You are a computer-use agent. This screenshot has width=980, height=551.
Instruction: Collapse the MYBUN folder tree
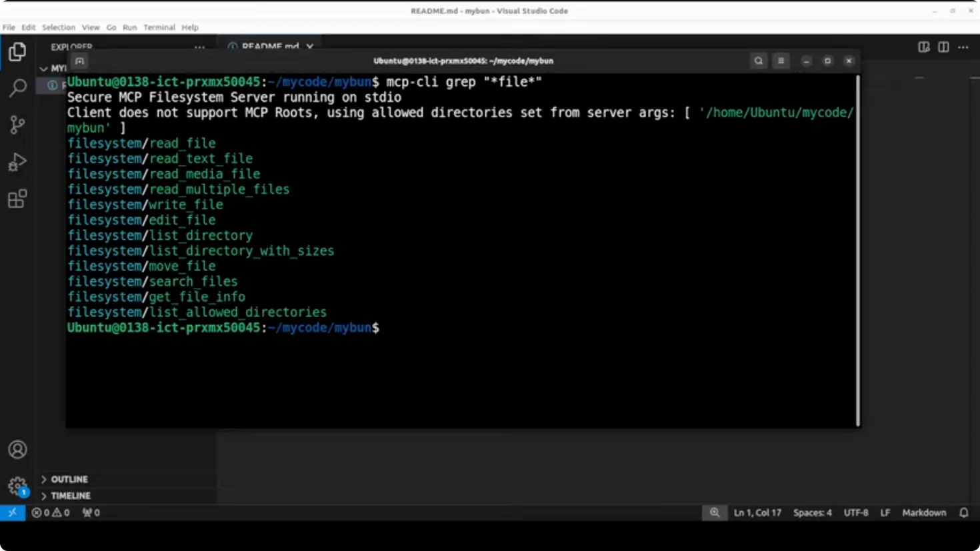point(43,68)
